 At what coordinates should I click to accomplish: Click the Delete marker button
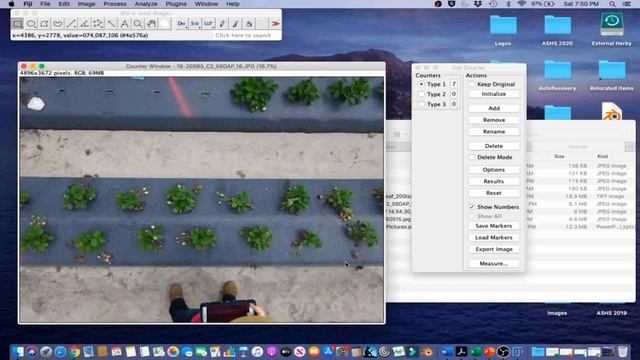tap(494, 146)
